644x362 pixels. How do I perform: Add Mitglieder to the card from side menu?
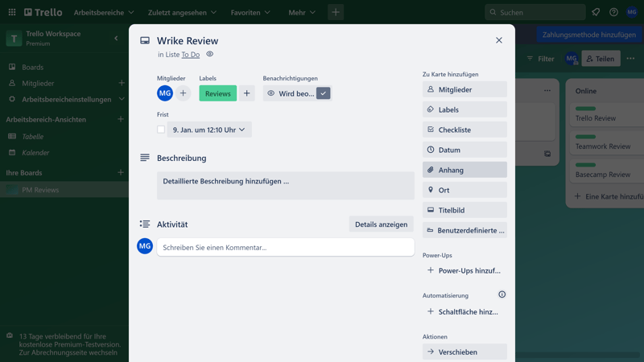(x=464, y=89)
